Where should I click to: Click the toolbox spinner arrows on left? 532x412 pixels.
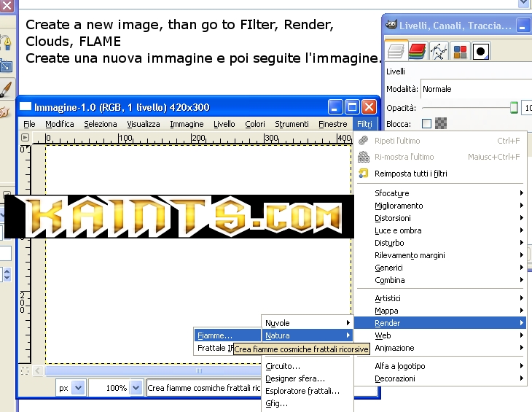(x=7, y=274)
